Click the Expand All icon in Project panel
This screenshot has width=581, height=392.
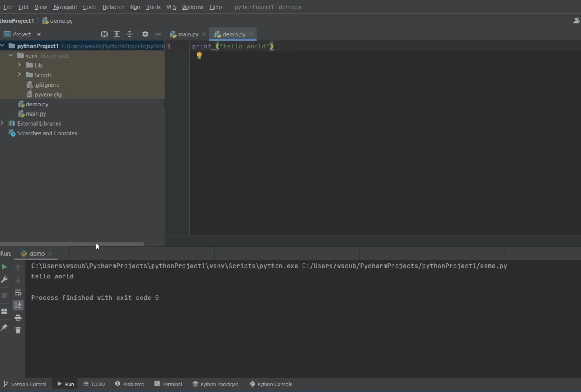[117, 34]
